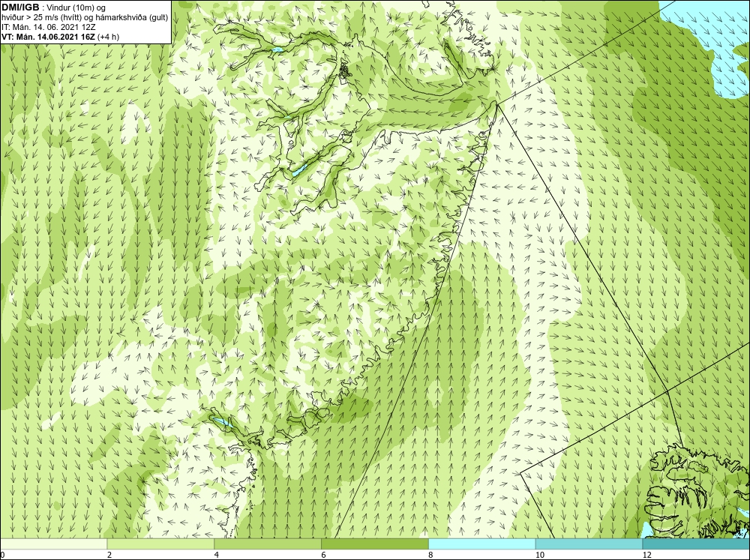Click the legend scale label '4'

click(x=217, y=555)
